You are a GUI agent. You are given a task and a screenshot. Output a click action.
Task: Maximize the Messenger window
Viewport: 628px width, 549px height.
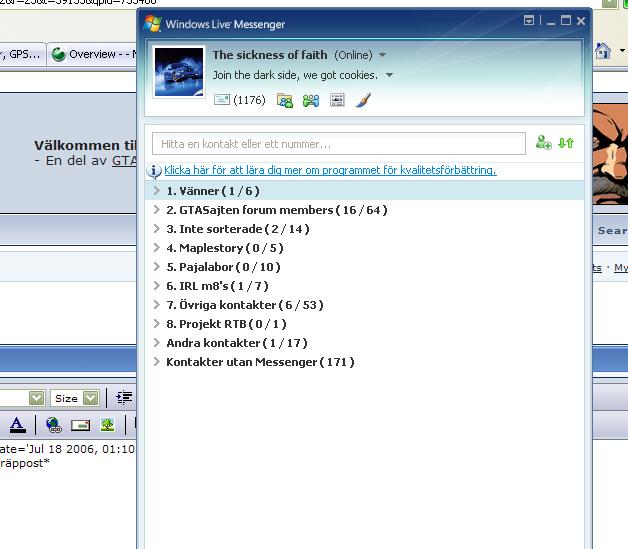click(566, 20)
